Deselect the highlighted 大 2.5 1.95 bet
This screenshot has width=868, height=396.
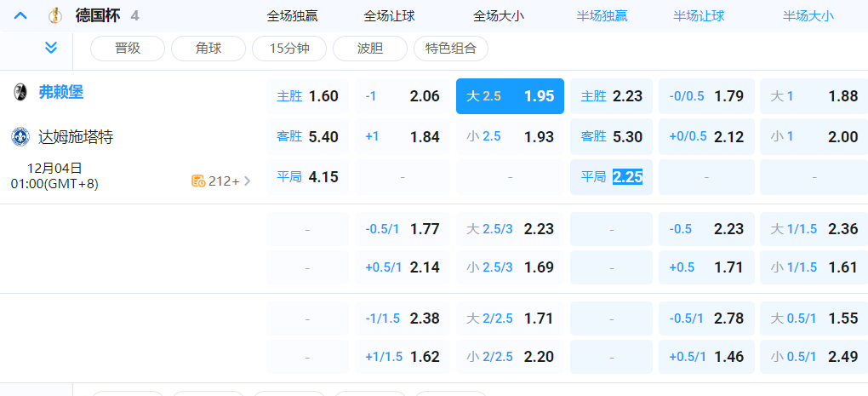click(x=510, y=96)
